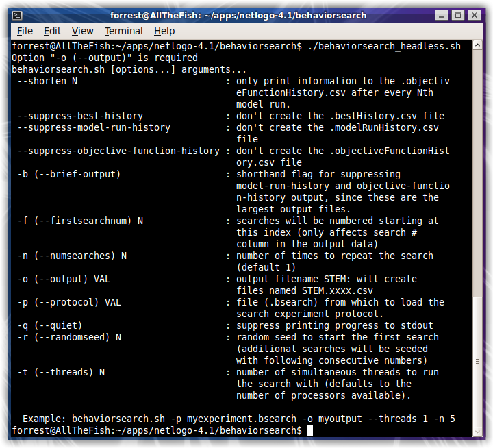The width and height of the screenshot is (493, 448).
Task: Click the Example command line text
Action: tap(240, 419)
